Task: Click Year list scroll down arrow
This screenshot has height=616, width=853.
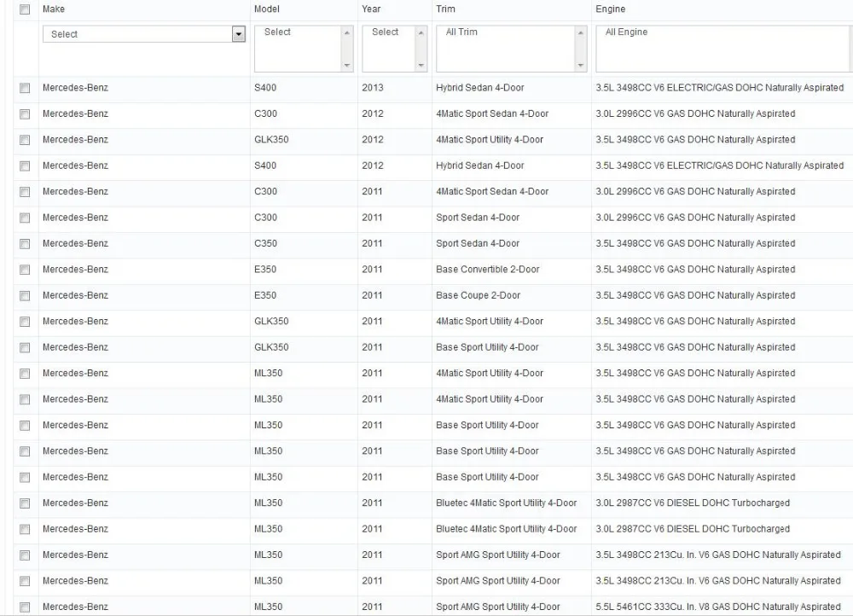Action: click(421, 66)
